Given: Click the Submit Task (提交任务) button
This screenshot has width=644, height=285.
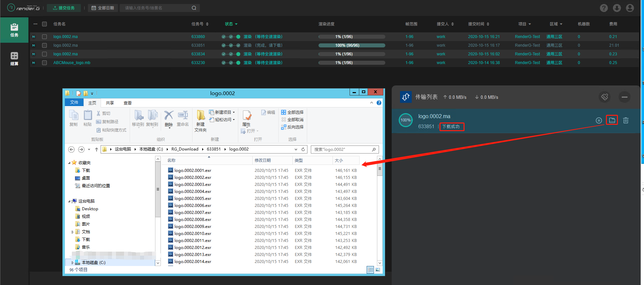Looking at the screenshot, I should [64, 8].
